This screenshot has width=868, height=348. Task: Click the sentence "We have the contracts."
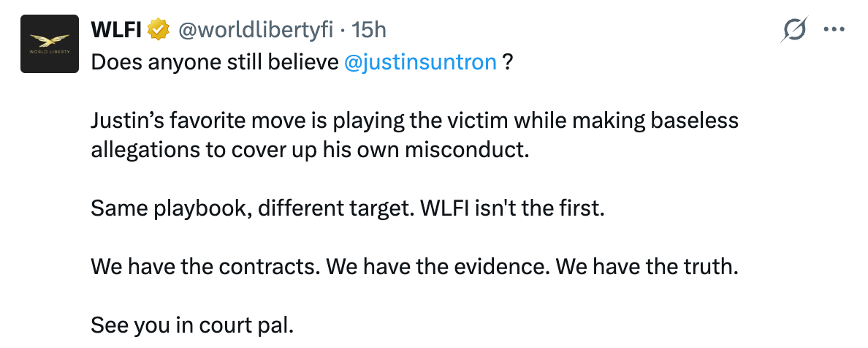pyautogui.click(x=205, y=266)
